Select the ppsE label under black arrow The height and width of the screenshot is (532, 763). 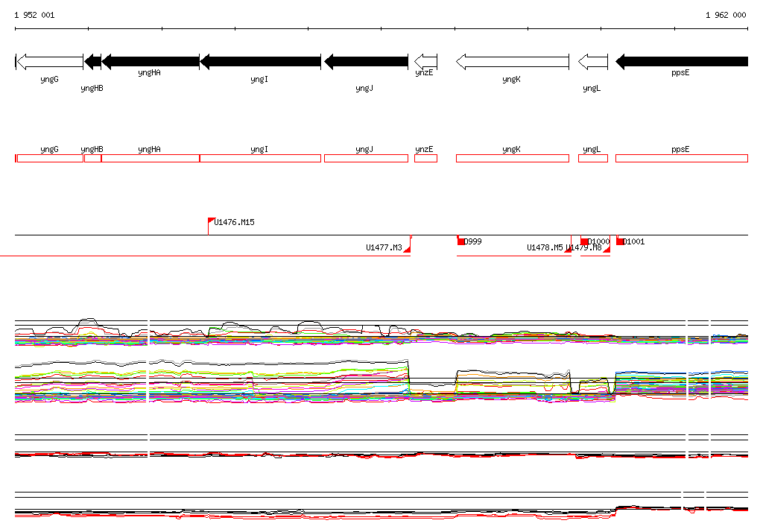tap(680, 72)
